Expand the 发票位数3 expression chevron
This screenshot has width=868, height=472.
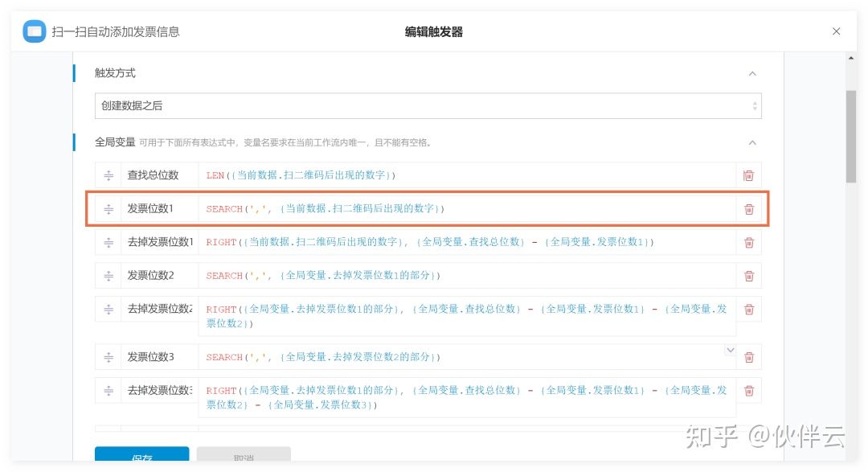click(730, 350)
